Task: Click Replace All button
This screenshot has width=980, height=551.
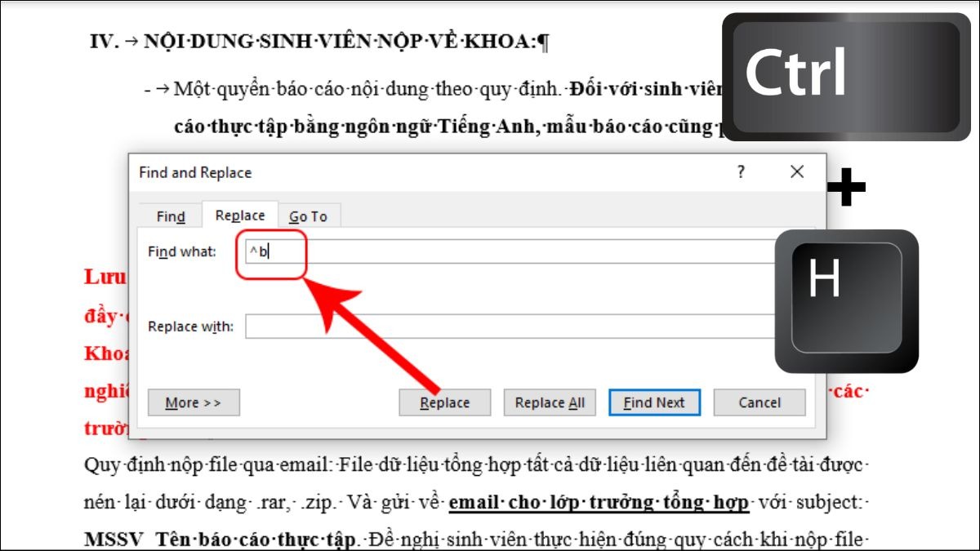Action: pos(550,402)
